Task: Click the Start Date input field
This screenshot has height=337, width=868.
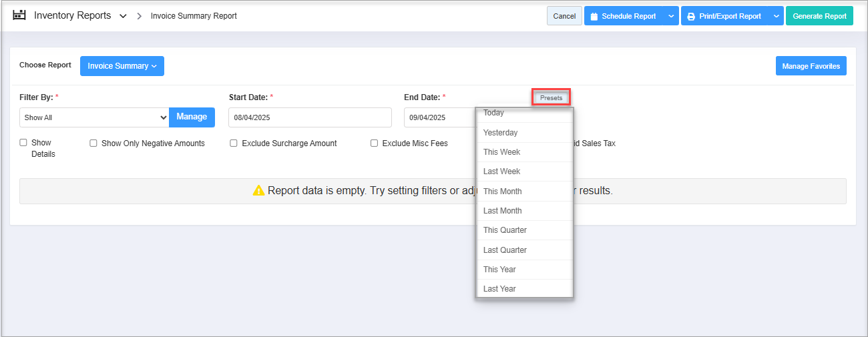Action: pos(310,117)
